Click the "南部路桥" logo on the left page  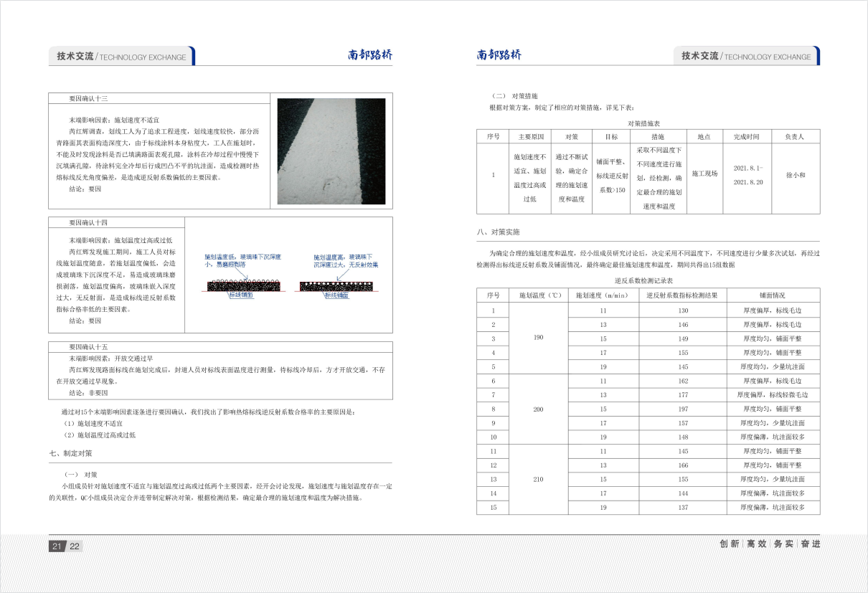(370, 55)
